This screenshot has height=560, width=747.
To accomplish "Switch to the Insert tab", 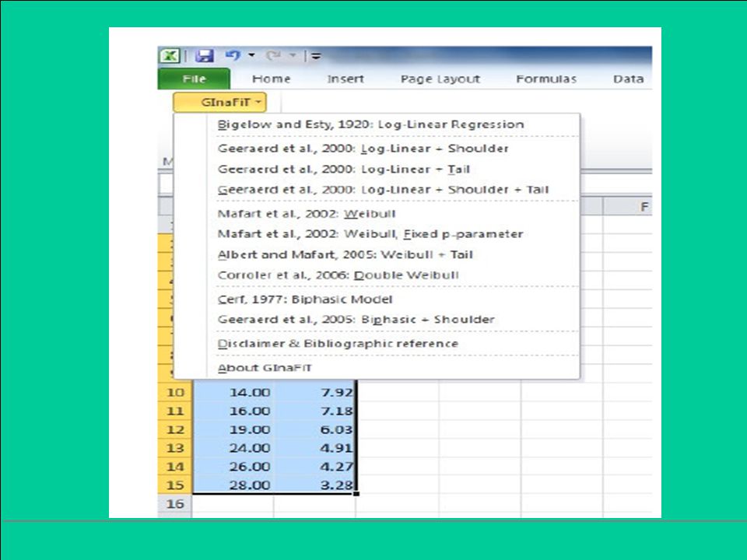I will tap(345, 79).
